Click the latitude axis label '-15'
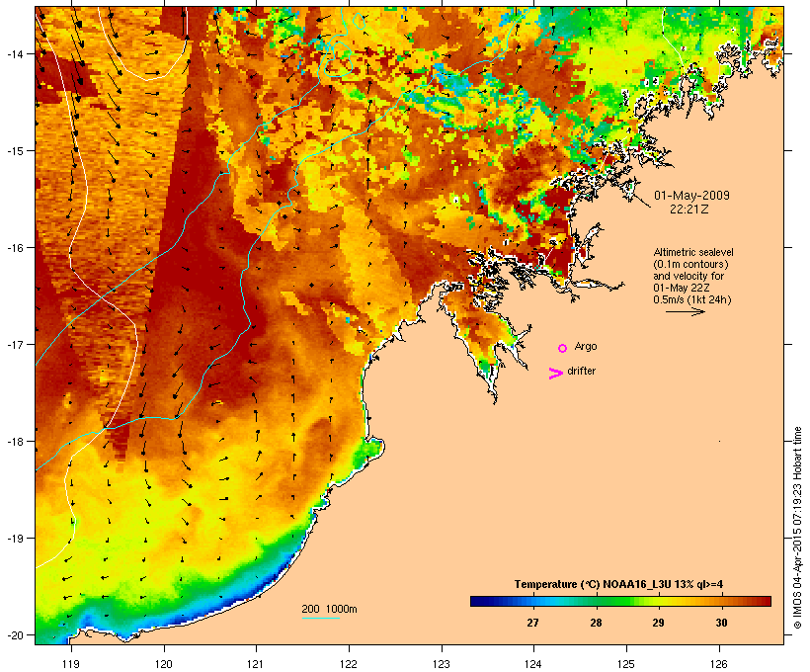Image resolution: width=810 pixels, height=672 pixels. (14, 151)
